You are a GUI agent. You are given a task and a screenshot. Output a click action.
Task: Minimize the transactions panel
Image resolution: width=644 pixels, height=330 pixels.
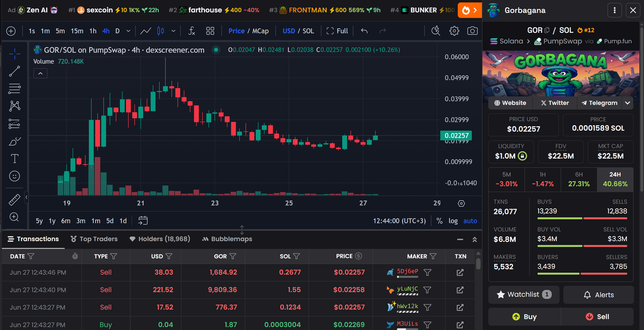pyautogui.click(x=460, y=240)
